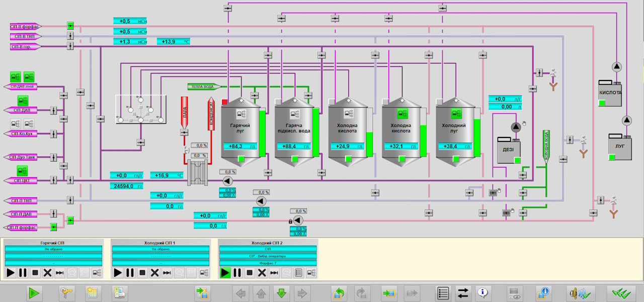644x302 pixels.
Task: Toggle the valve below the ПАРА arrow
Action: (x=184, y=132)
